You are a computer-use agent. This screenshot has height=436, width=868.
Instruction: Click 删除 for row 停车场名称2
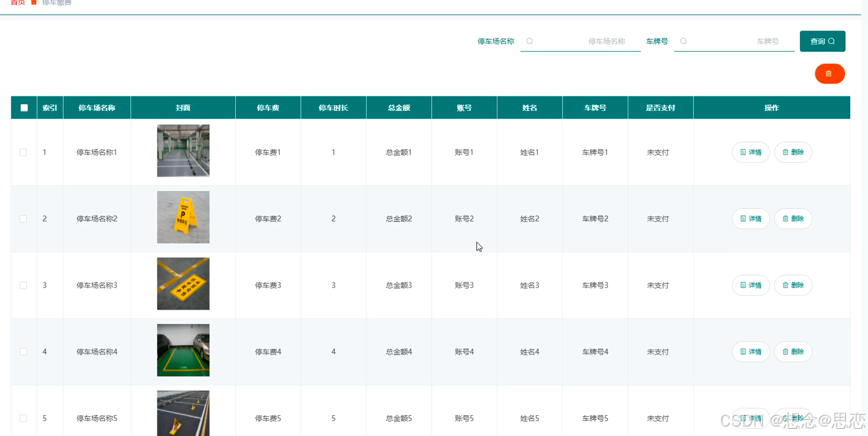[793, 219]
